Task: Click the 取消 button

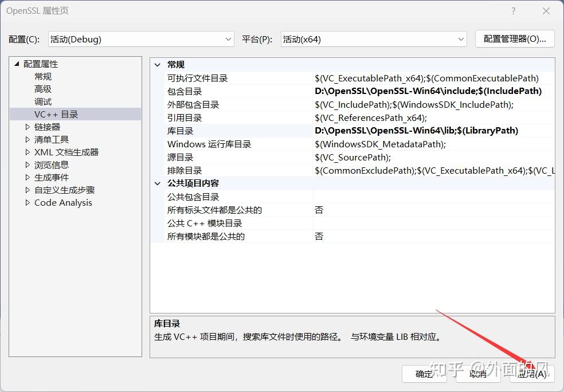Action: point(478,374)
